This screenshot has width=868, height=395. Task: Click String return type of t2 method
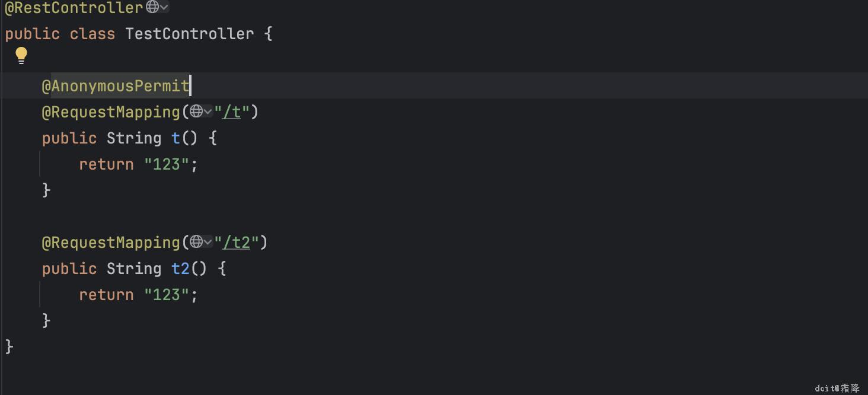[133, 269]
